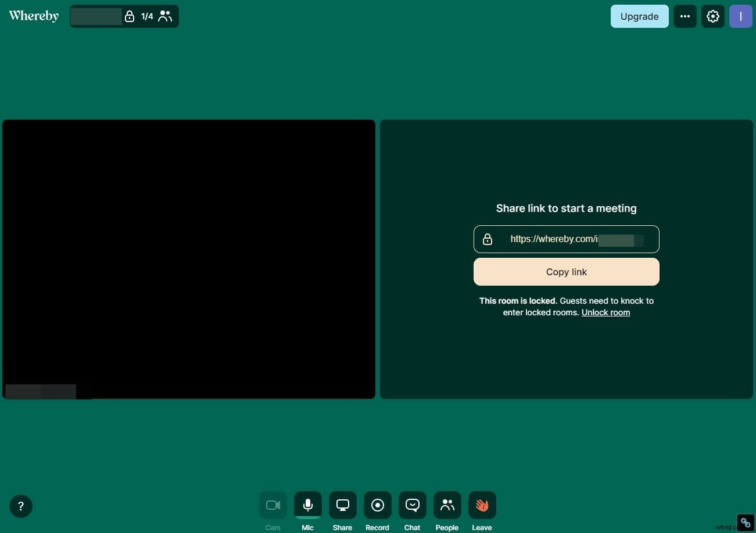756x533 pixels.
Task: Click the lock icon in the share link field
Action: pyautogui.click(x=488, y=239)
